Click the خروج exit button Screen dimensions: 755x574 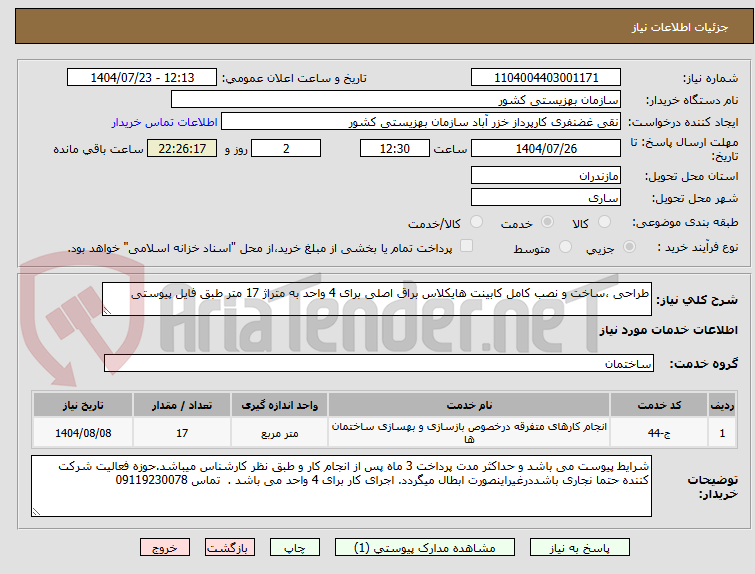165,548
